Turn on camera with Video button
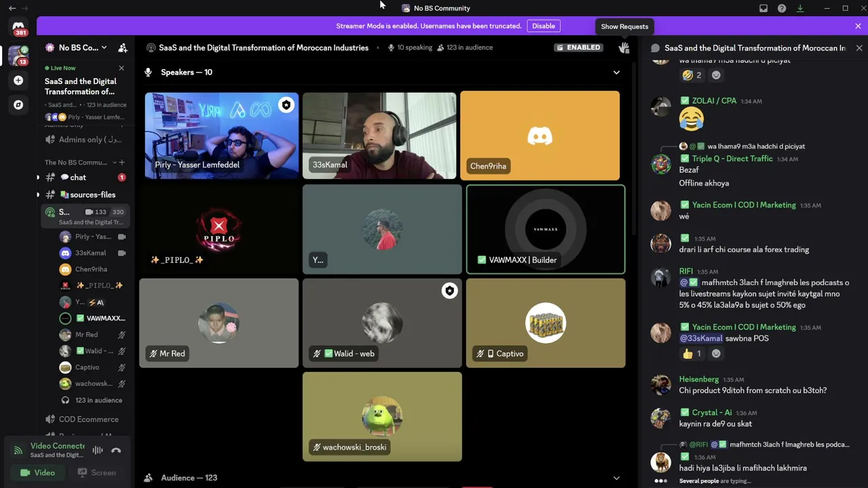868x488 pixels. [x=38, y=472]
